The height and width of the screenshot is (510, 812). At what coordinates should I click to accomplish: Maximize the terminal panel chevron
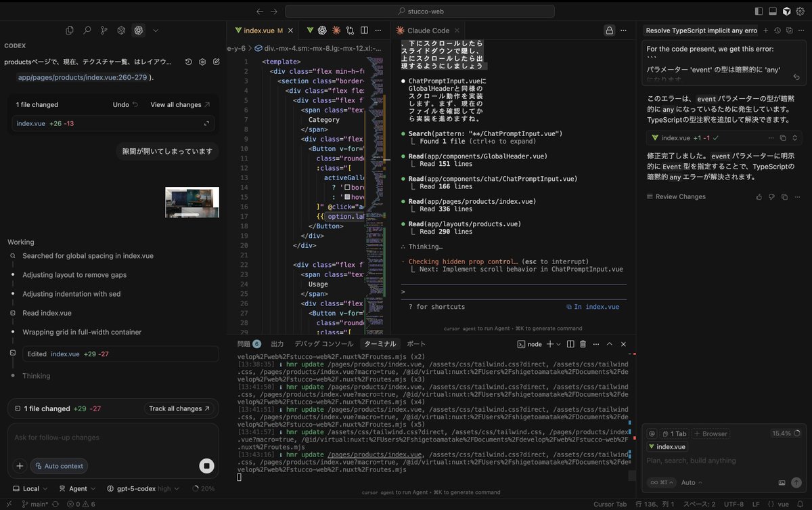pyautogui.click(x=609, y=344)
